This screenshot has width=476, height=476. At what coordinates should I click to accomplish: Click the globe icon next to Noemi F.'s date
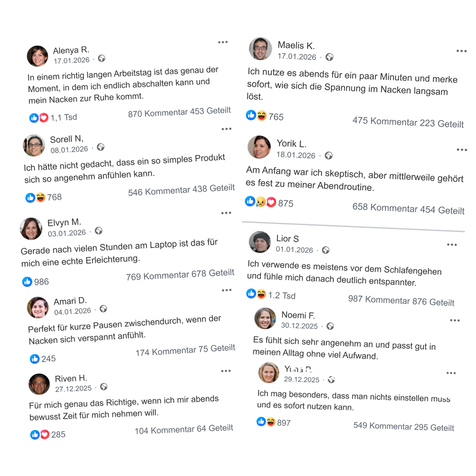(330, 326)
